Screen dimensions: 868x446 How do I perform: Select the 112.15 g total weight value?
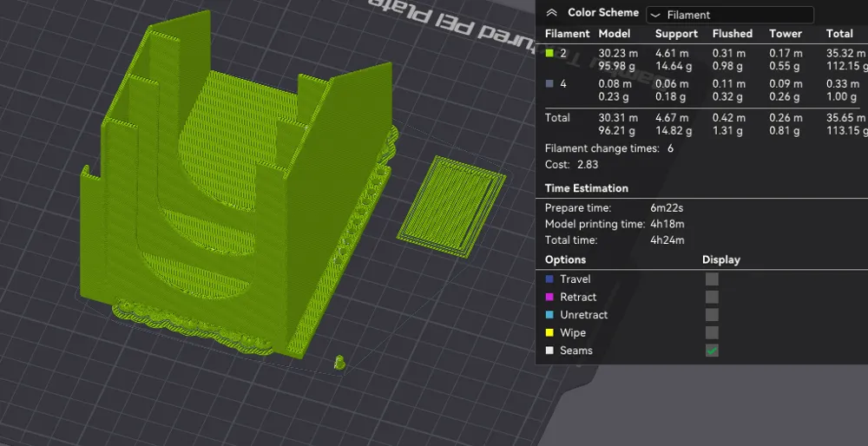pos(847,66)
